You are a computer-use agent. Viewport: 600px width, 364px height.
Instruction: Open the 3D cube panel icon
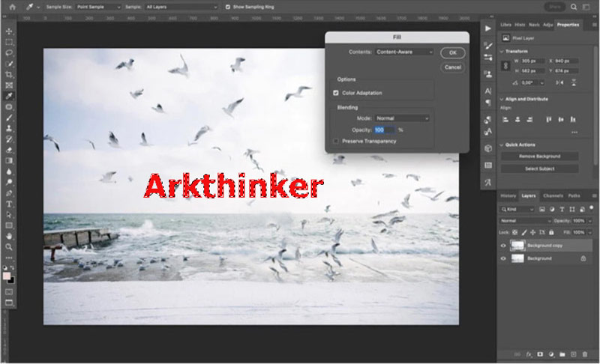(x=488, y=148)
